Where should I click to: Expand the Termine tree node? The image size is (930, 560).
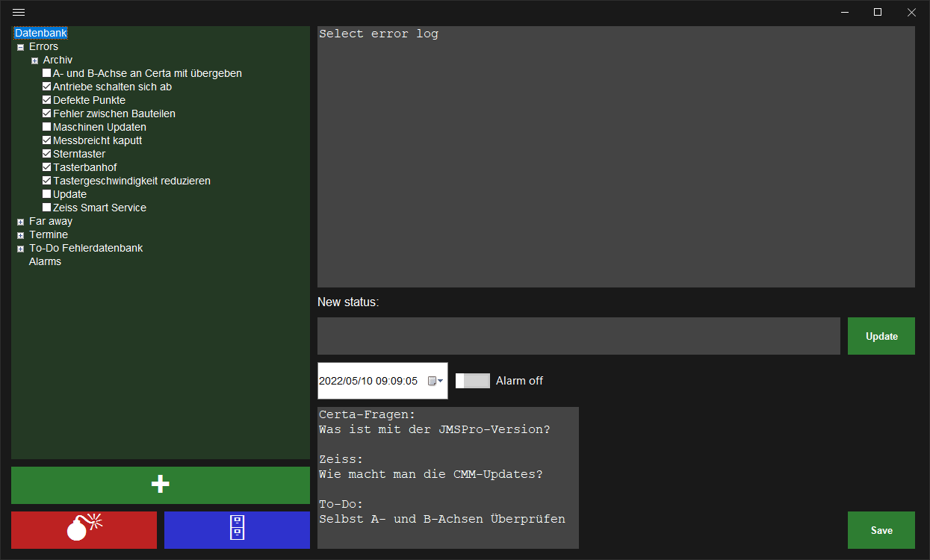(x=20, y=235)
